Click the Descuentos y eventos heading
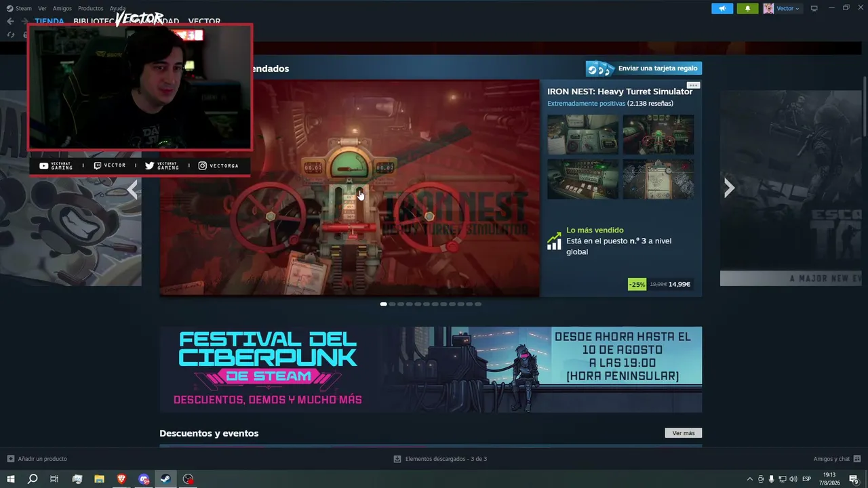The height and width of the screenshot is (488, 868). (209, 433)
